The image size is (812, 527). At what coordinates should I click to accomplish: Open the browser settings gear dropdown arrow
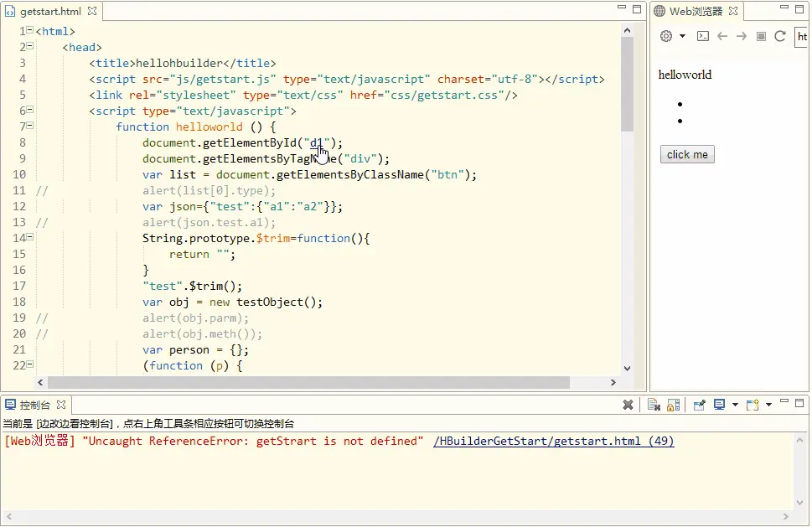point(683,36)
